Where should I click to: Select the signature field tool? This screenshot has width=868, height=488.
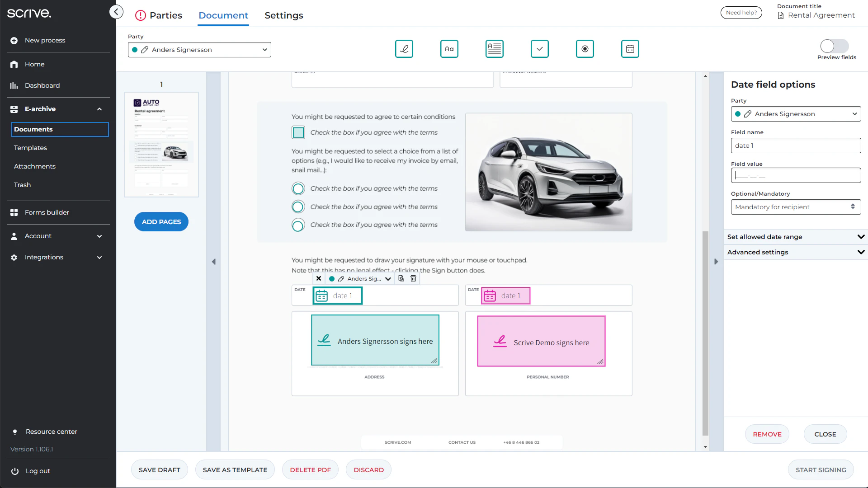click(x=404, y=49)
